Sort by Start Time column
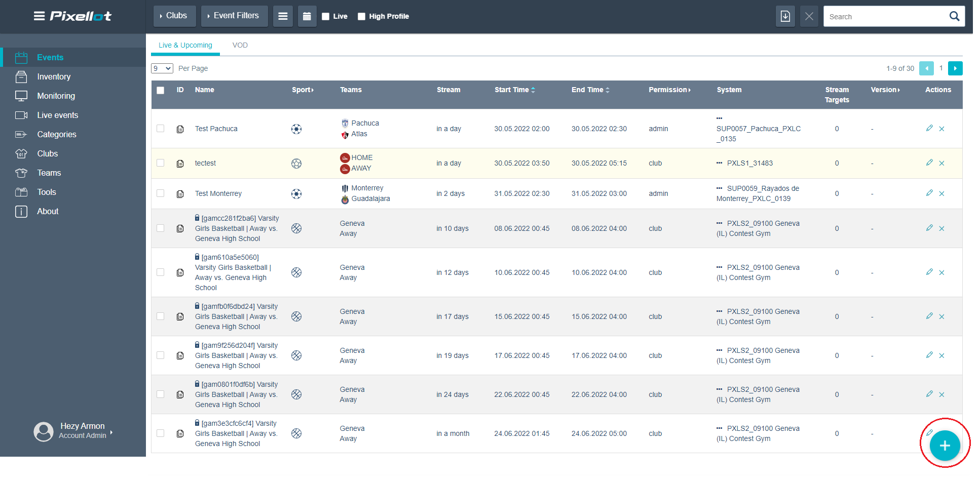The image size is (980, 482). point(514,90)
